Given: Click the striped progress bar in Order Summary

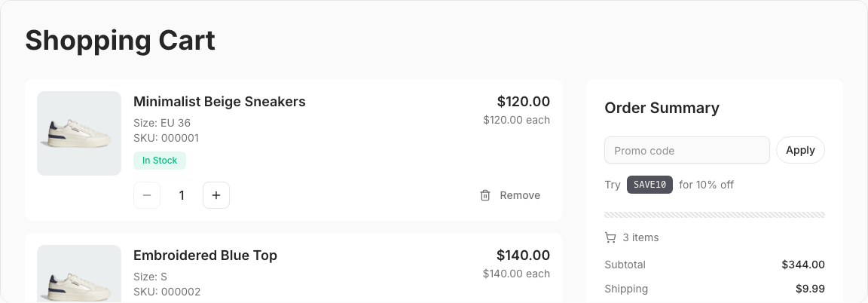Looking at the screenshot, I should click(x=714, y=215).
